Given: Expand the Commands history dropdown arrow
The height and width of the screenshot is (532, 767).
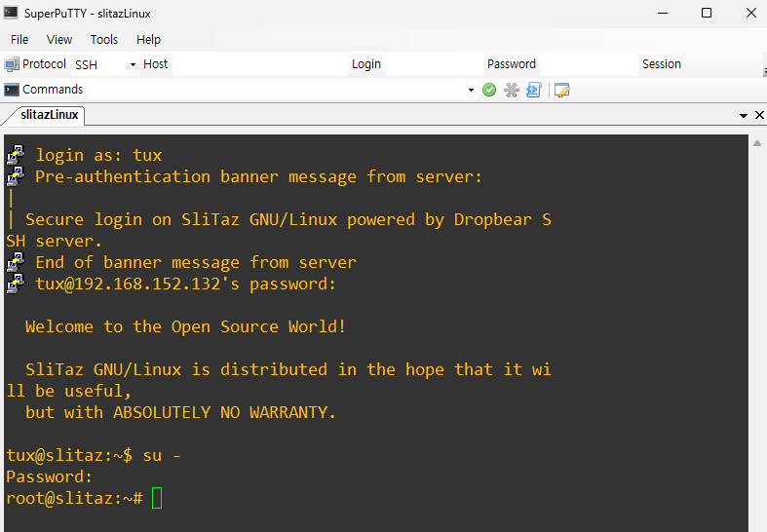Looking at the screenshot, I should click(x=471, y=90).
